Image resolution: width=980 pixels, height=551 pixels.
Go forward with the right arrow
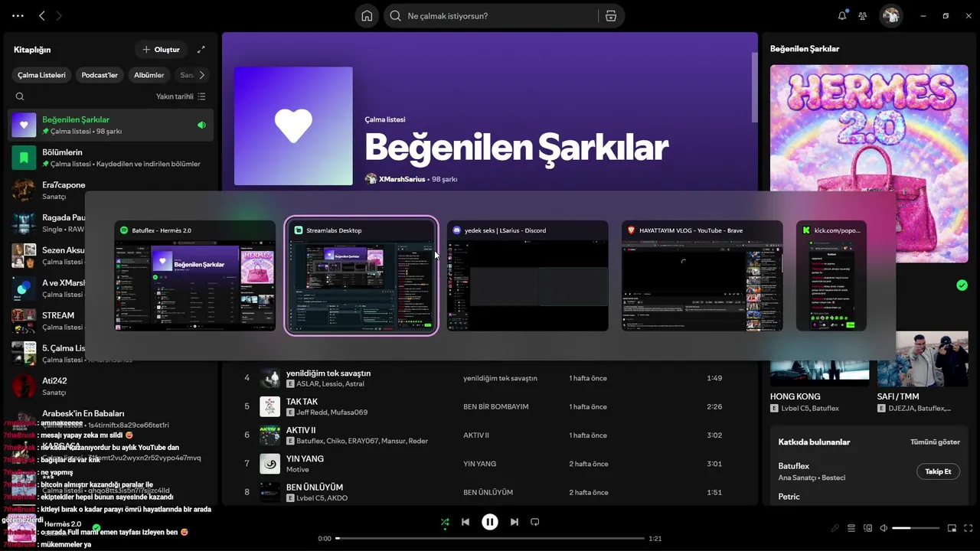(59, 15)
